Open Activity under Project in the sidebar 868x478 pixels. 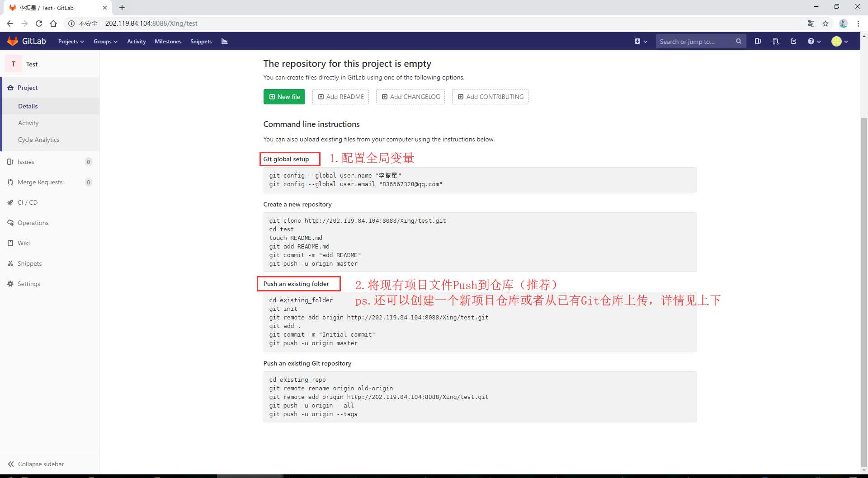(x=50, y=123)
